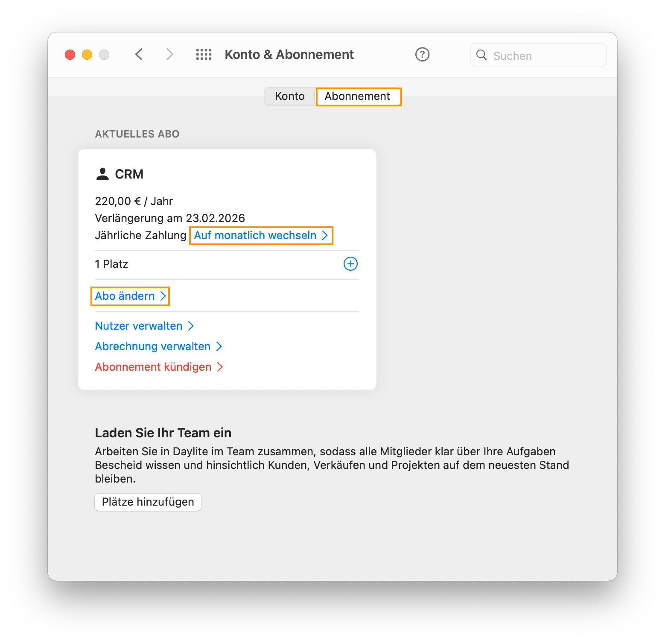Click the CRM plan title
This screenshot has height=644, width=665.
129,174
